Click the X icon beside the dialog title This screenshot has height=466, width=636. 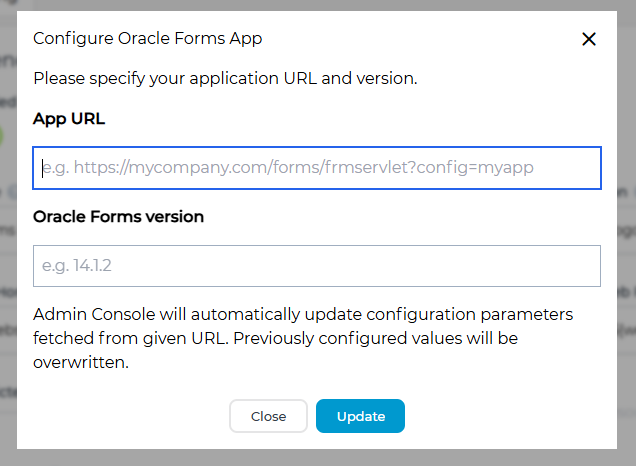pyautogui.click(x=589, y=39)
